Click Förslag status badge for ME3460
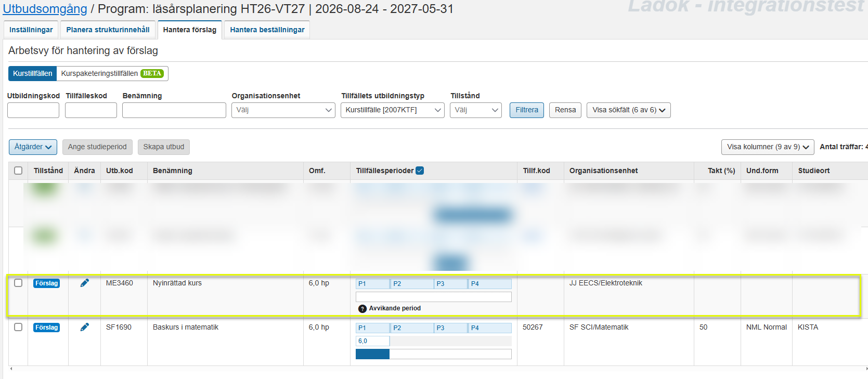Screen dimensions: 868x379 pos(47,283)
